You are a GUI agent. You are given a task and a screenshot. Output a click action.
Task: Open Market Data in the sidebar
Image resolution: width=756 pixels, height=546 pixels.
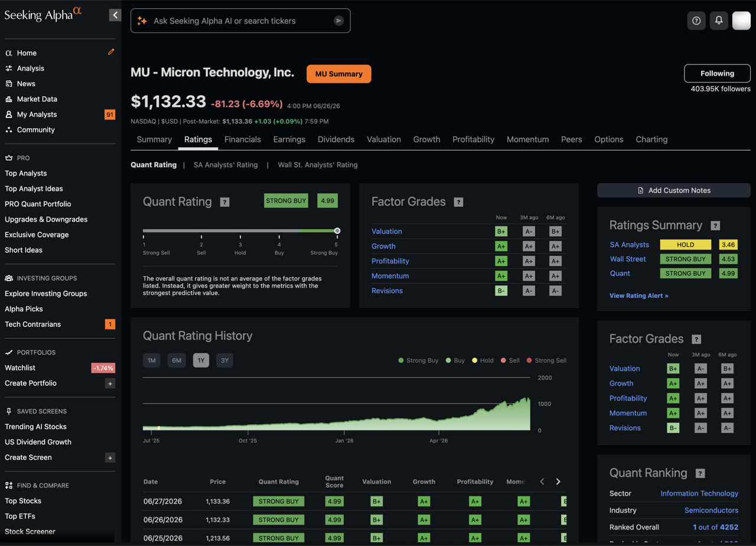37,99
